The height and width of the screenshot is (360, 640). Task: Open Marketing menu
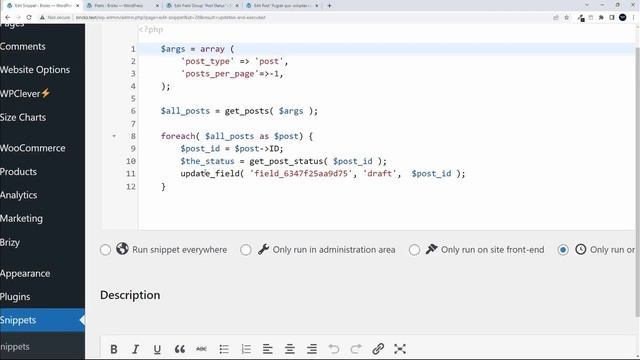pyautogui.click(x=21, y=219)
